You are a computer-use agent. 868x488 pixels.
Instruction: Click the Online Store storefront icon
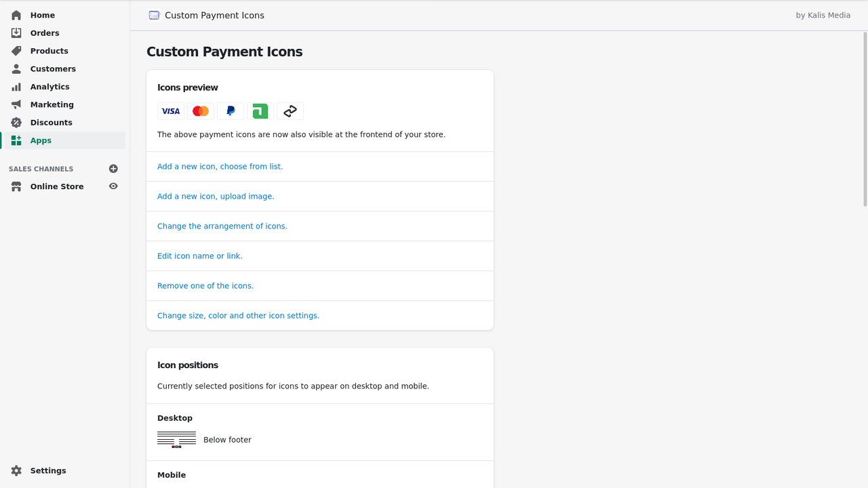tap(16, 186)
